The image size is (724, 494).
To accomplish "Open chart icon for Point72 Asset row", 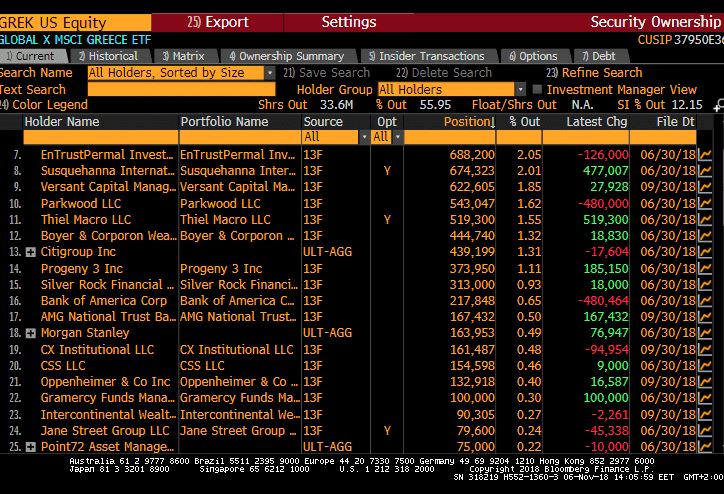I will pos(705,446).
